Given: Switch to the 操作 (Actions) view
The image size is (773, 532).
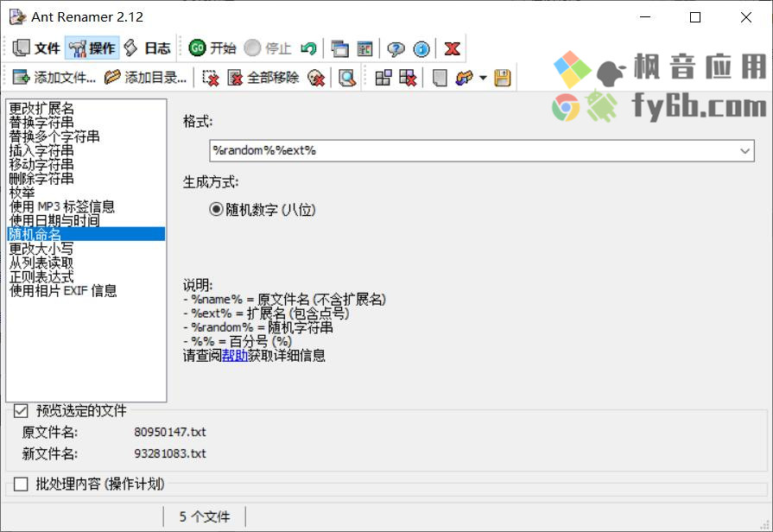Looking at the screenshot, I should click(92, 47).
